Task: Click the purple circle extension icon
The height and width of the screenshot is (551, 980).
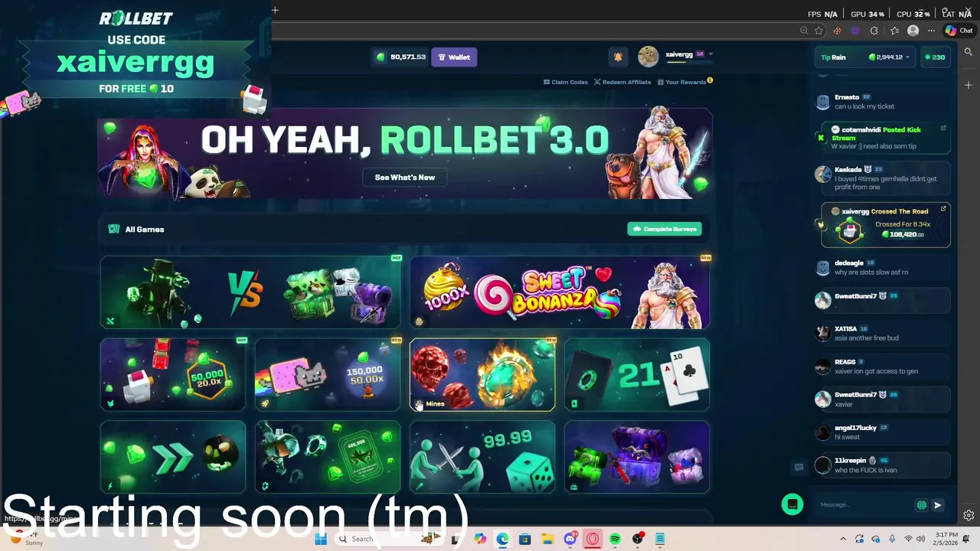Action: point(855,31)
